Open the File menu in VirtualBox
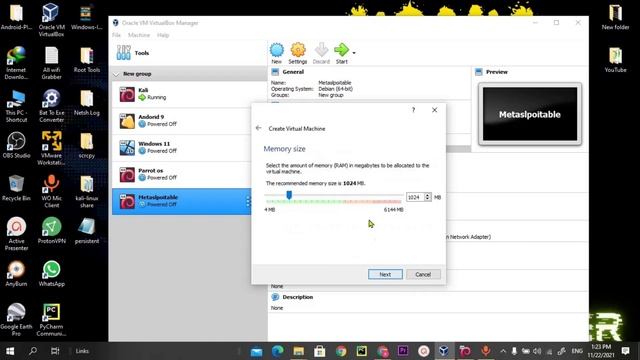The height and width of the screenshot is (360, 640). coord(116,35)
